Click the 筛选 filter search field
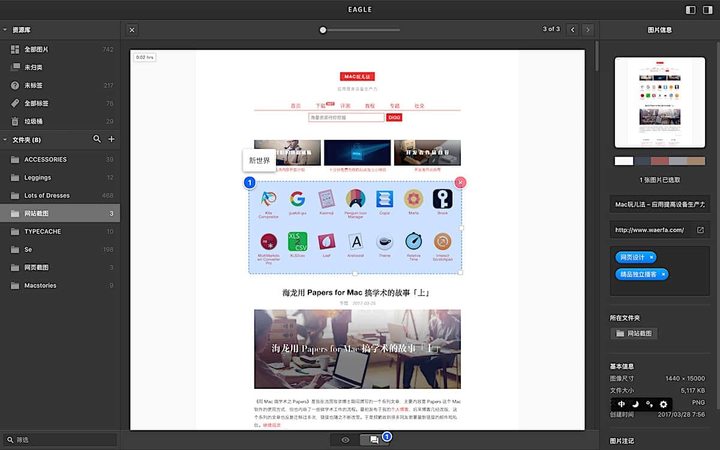Viewport: 720px width, 450px height. (60, 439)
